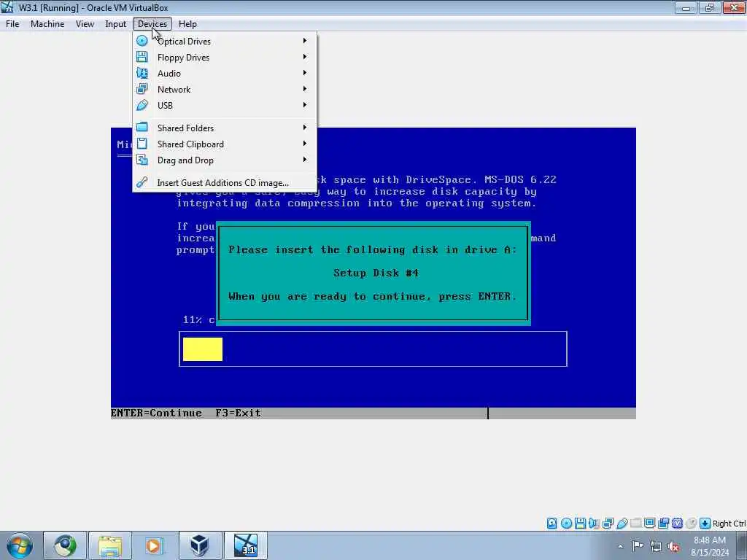Image resolution: width=747 pixels, height=560 pixels.
Task: Click the muted volume tray icon
Action: point(673,546)
